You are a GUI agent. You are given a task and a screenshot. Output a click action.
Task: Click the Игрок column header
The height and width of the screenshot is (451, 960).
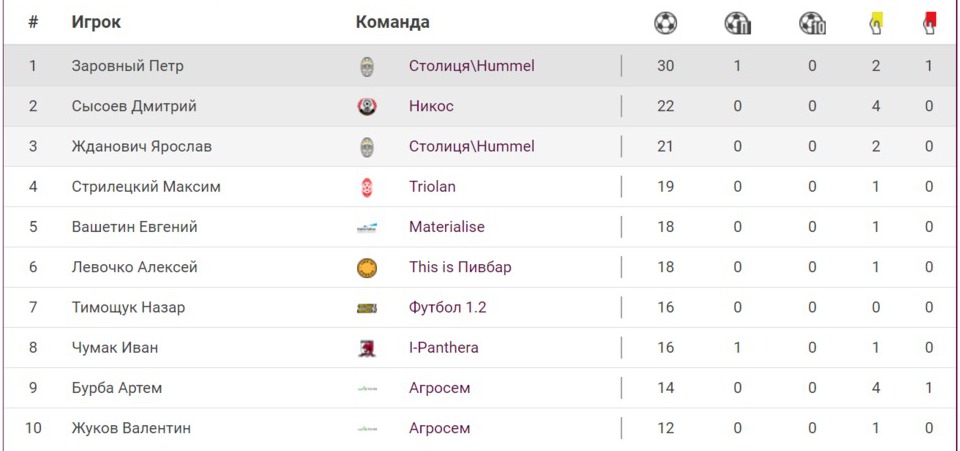coord(96,22)
